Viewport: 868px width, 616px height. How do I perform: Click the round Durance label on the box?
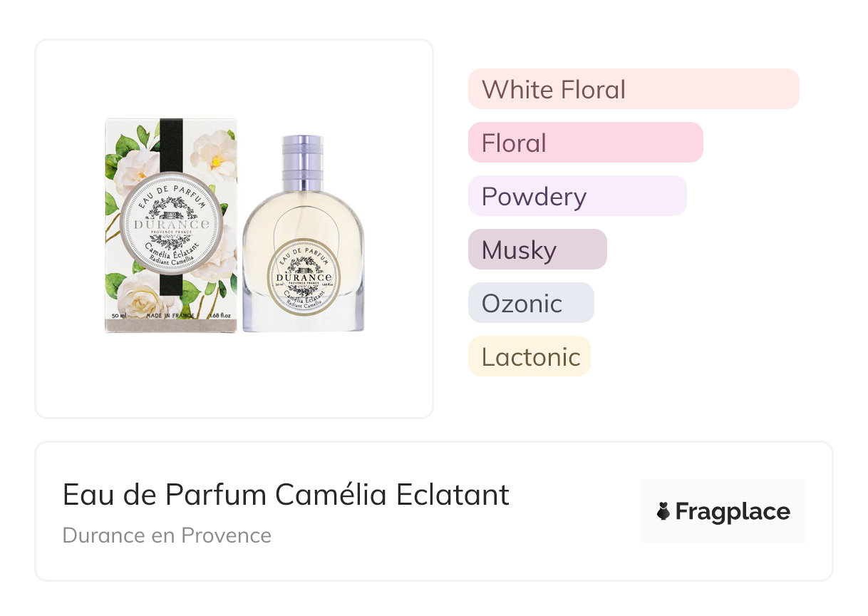coord(170,222)
